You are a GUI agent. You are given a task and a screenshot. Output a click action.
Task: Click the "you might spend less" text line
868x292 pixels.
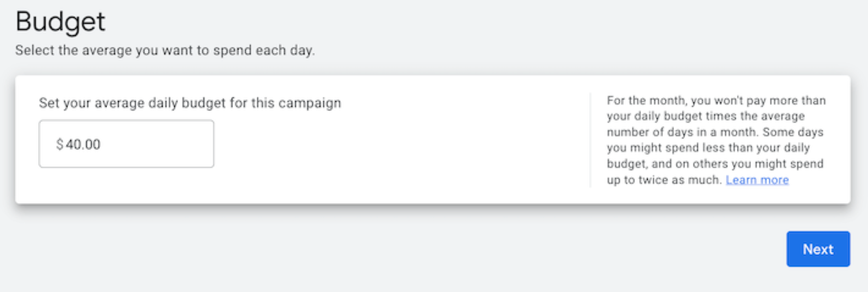tap(708, 148)
